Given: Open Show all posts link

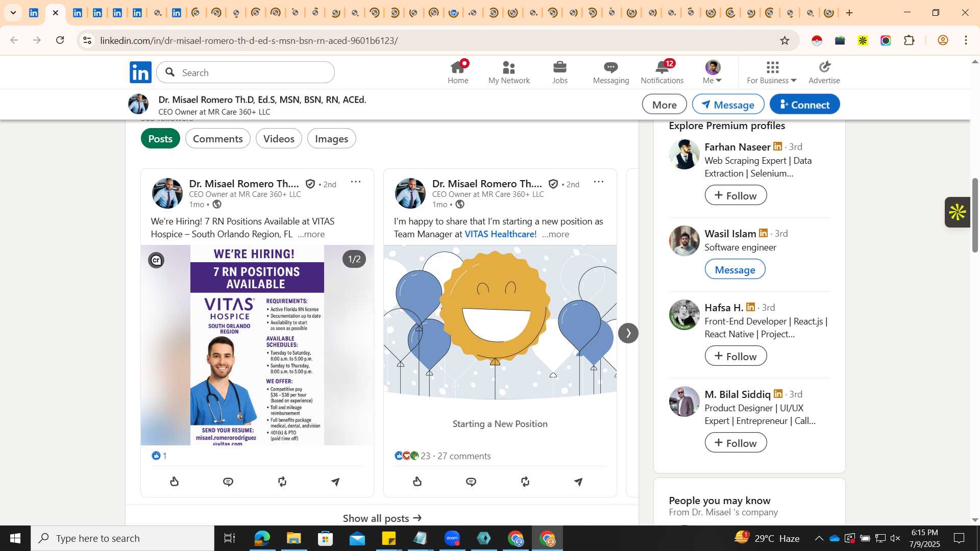Looking at the screenshot, I should (382, 518).
